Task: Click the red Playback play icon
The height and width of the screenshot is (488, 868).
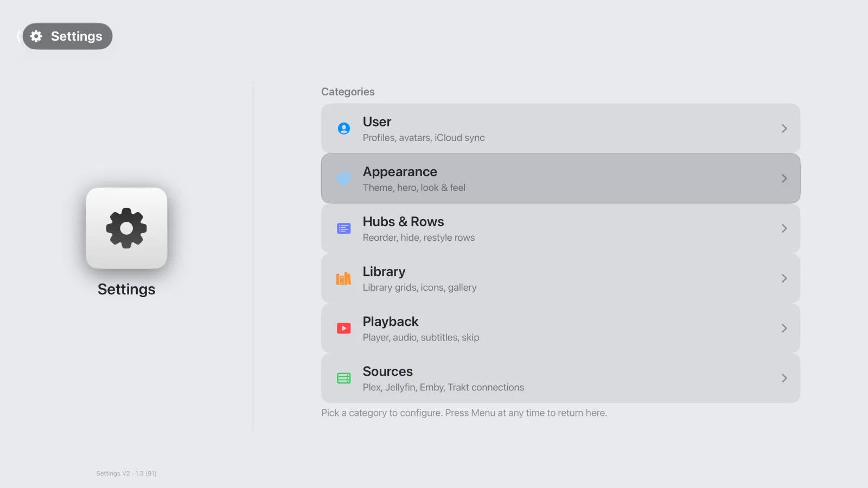Action: (x=344, y=329)
